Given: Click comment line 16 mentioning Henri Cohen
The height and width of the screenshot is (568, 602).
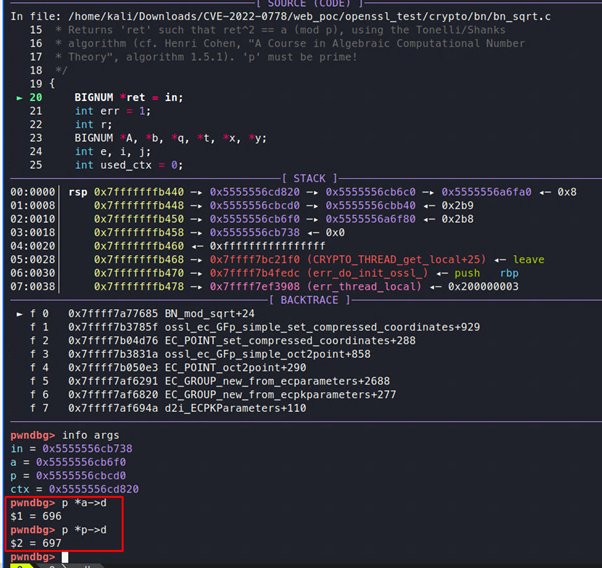Looking at the screenshot, I should click(290, 43).
